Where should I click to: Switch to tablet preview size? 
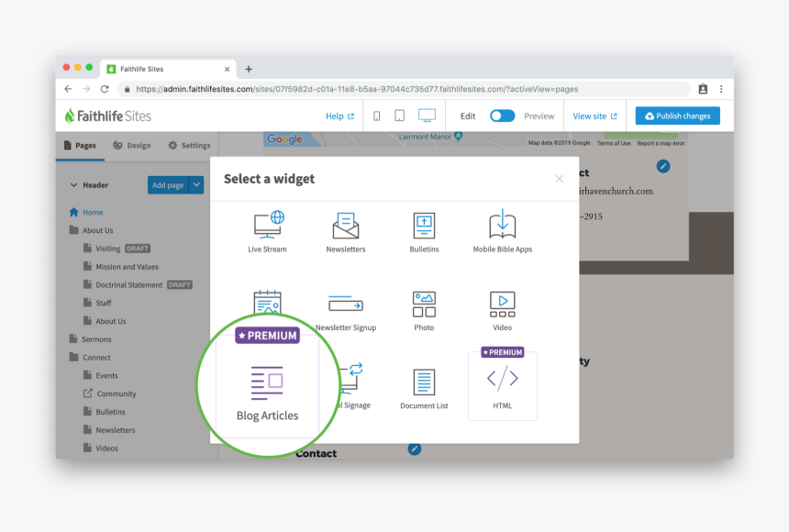399,116
